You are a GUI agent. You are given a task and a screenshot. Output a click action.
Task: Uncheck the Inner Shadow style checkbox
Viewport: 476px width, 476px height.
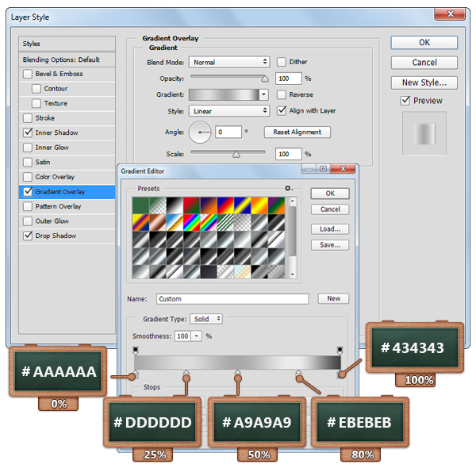coord(29,133)
